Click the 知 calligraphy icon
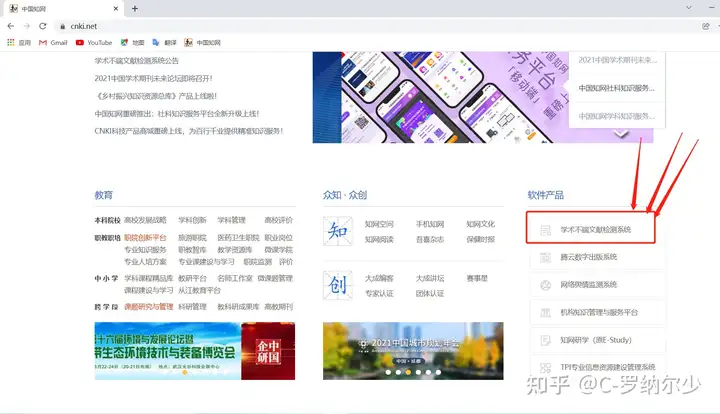The height and width of the screenshot is (414, 720). pyautogui.click(x=338, y=231)
